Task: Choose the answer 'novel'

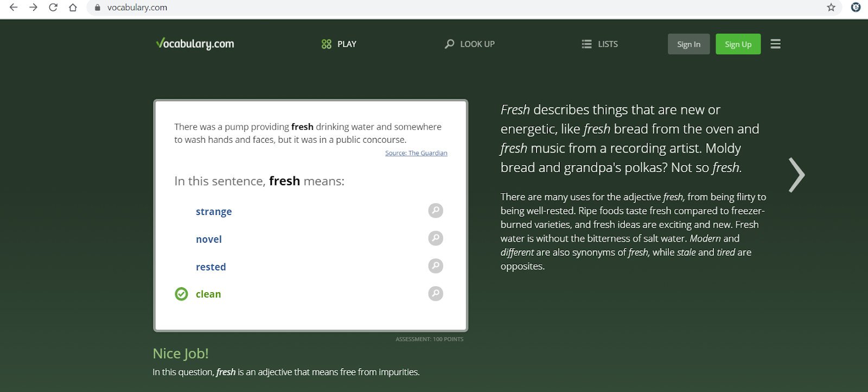Action: (x=209, y=239)
